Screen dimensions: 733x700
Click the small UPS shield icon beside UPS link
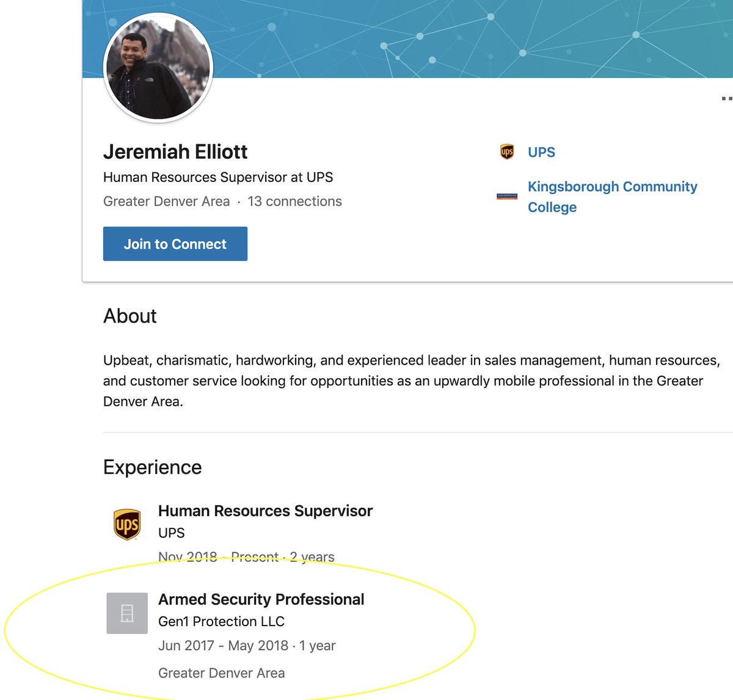pos(507,151)
